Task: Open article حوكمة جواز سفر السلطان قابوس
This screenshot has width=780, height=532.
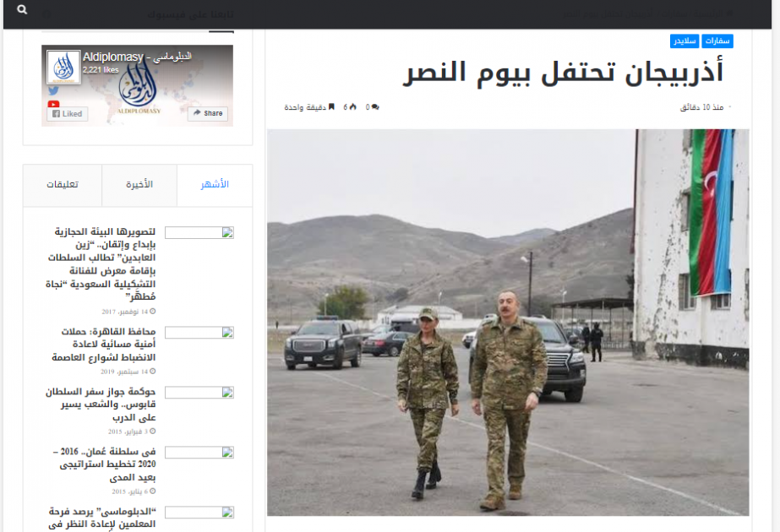Action: point(101,404)
